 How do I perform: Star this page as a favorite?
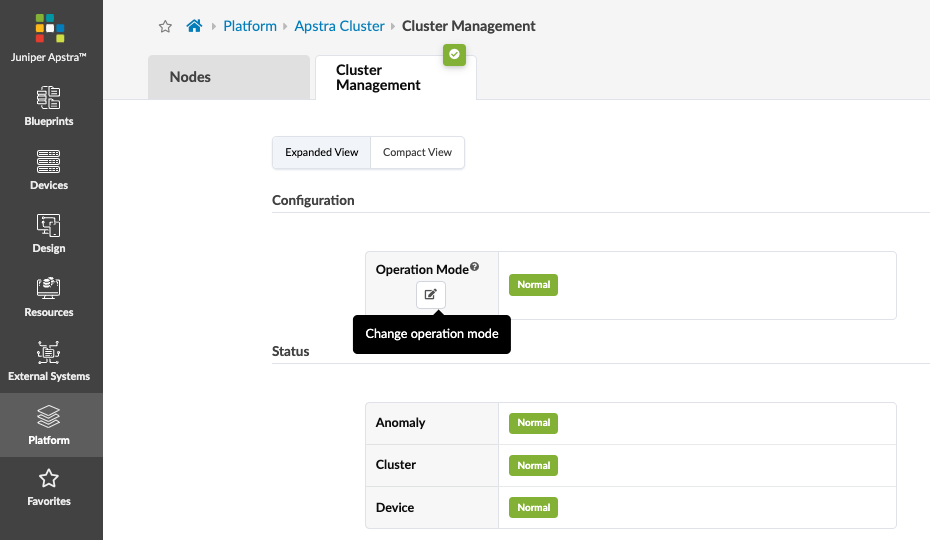[166, 27]
